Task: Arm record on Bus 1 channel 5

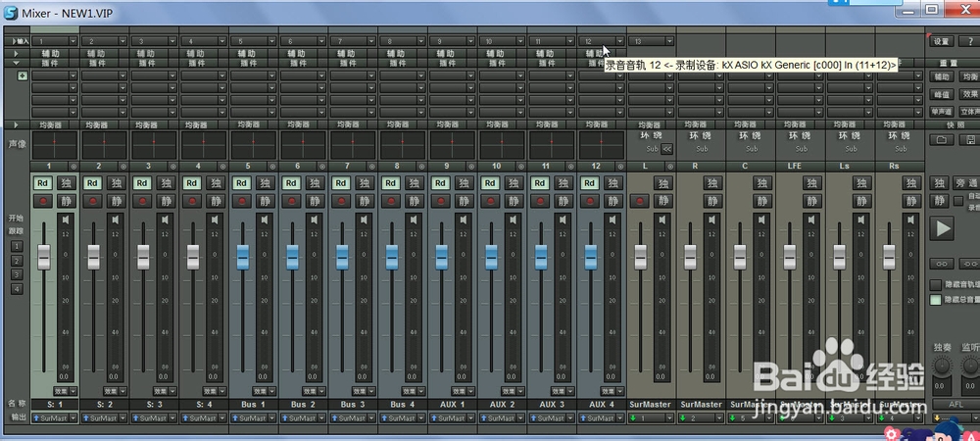Action: 241,201
